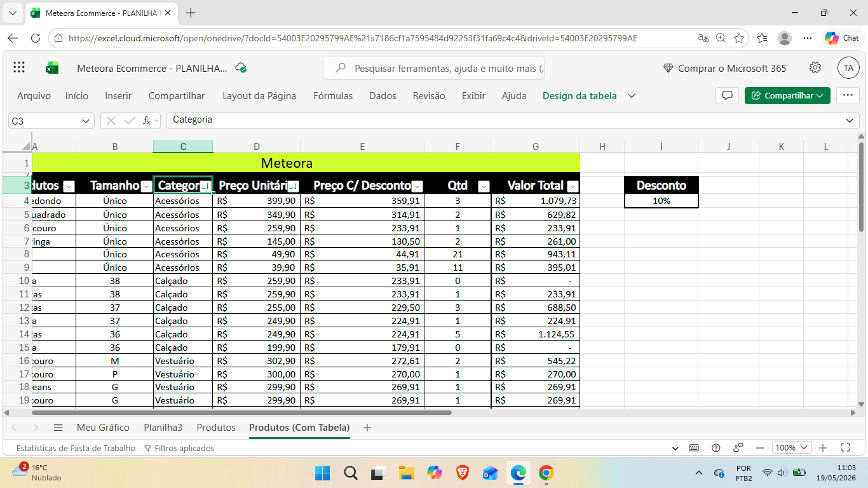
Task: Open the all sheets list icon
Action: point(58,428)
